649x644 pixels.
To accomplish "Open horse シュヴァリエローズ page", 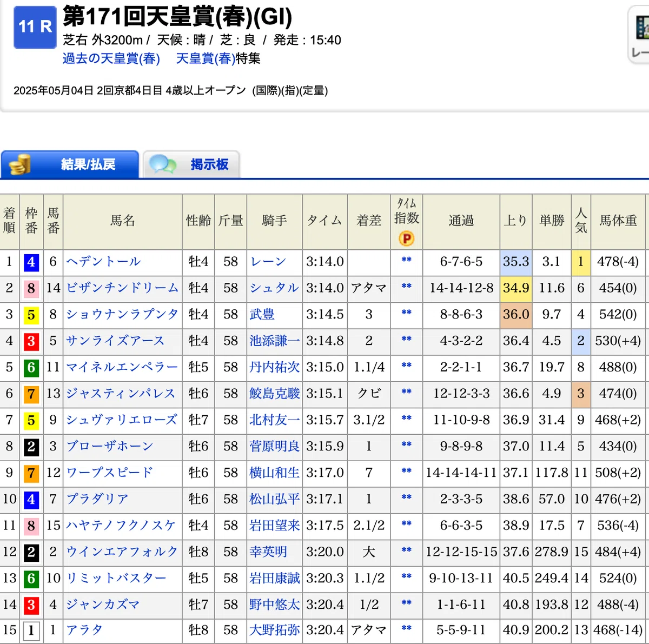I will tap(122, 420).
